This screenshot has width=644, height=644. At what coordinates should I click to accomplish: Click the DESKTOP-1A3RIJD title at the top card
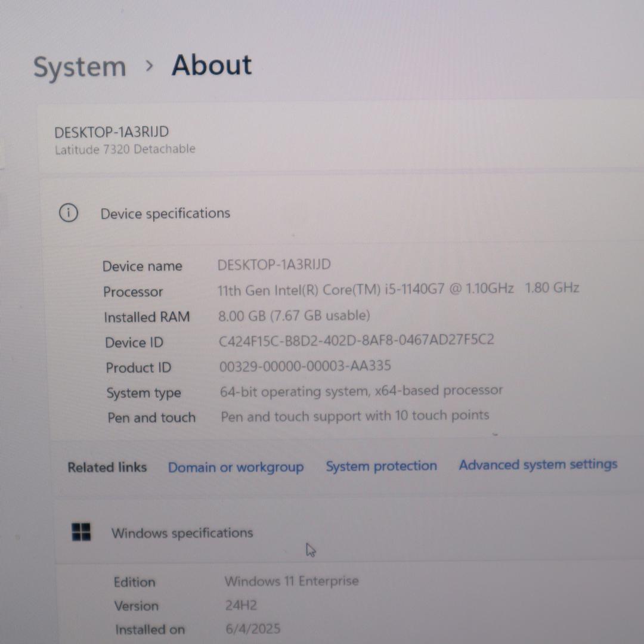[x=112, y=132]
